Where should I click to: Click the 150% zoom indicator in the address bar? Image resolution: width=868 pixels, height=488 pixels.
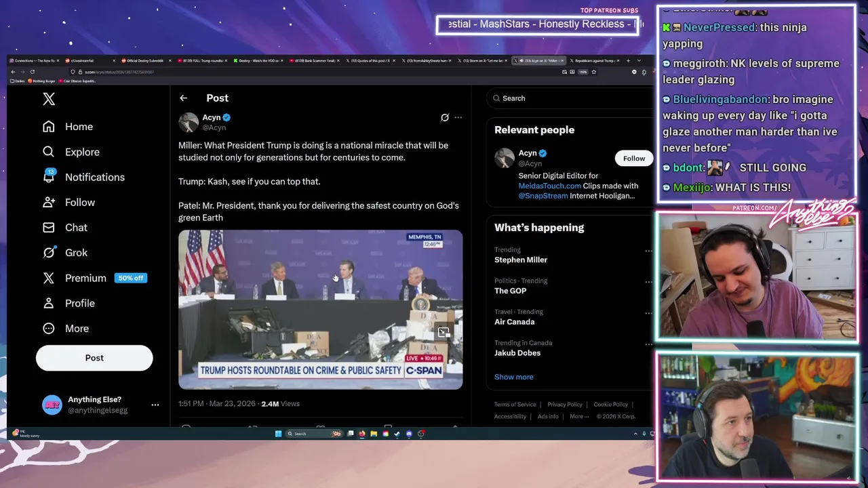tap(583, 72)
